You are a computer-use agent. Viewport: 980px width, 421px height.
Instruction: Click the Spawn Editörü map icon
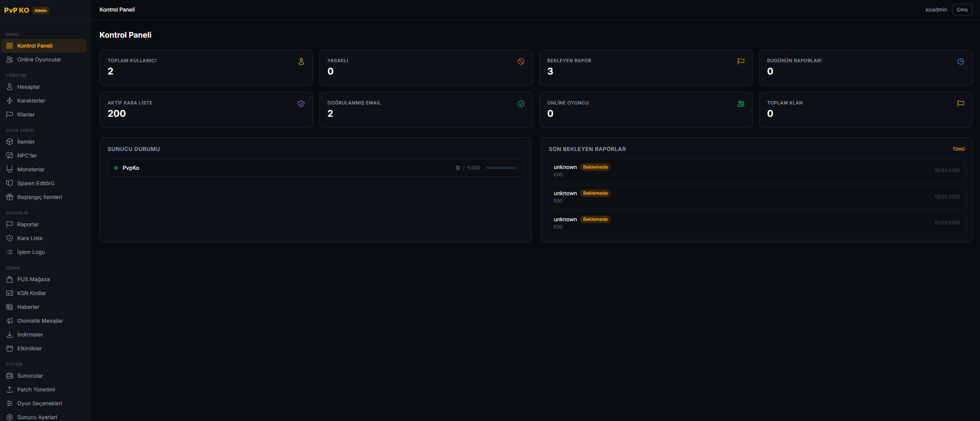(x=10, y=183)
